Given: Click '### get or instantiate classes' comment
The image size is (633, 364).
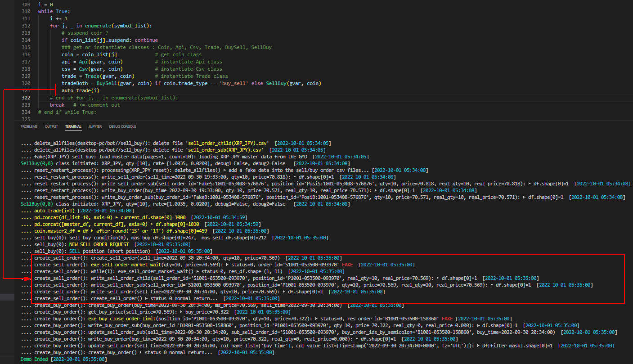Looking at the screenshot, I should tap(166, 47).
